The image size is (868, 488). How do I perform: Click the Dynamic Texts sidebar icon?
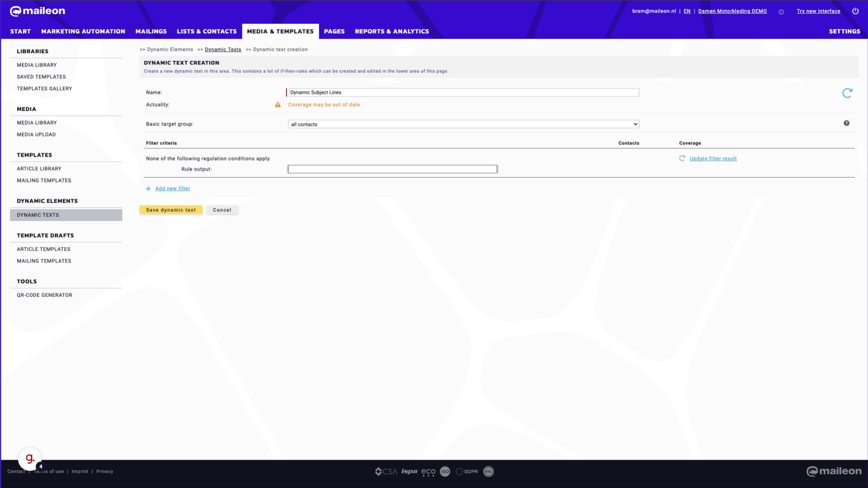click(x=38, y=215)
